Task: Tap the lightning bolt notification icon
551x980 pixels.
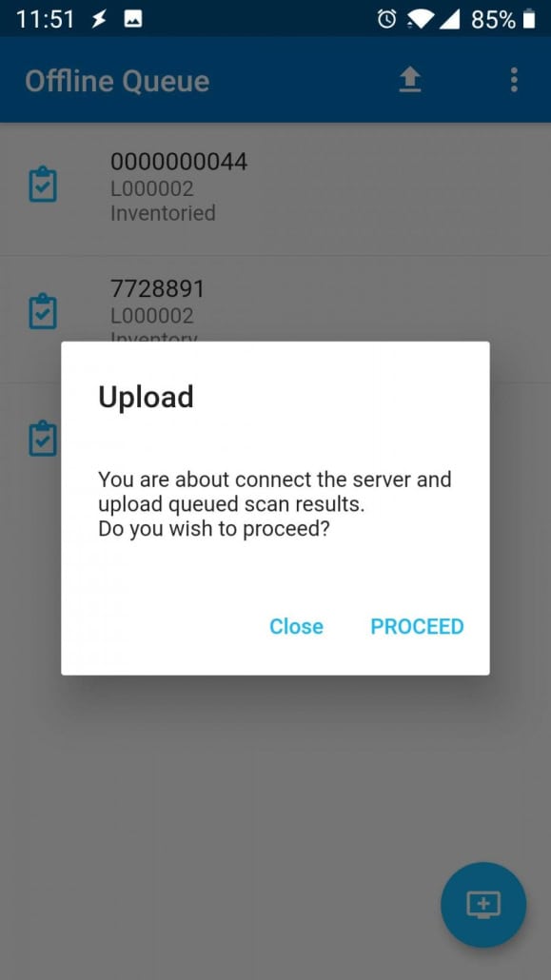Action: pyautogui.click(x=99, y=19)
